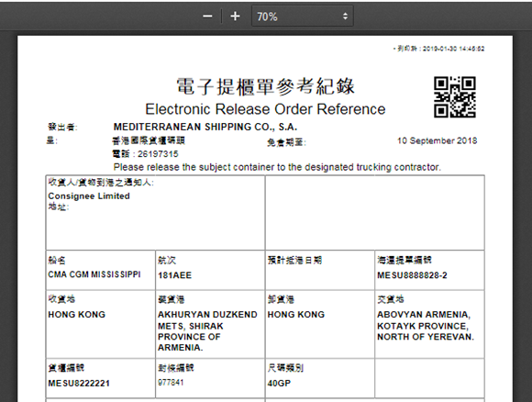The width and height of the screenshot is (532, 402).
Task: Zoom in with the plus button
Action: coord(235,17)
